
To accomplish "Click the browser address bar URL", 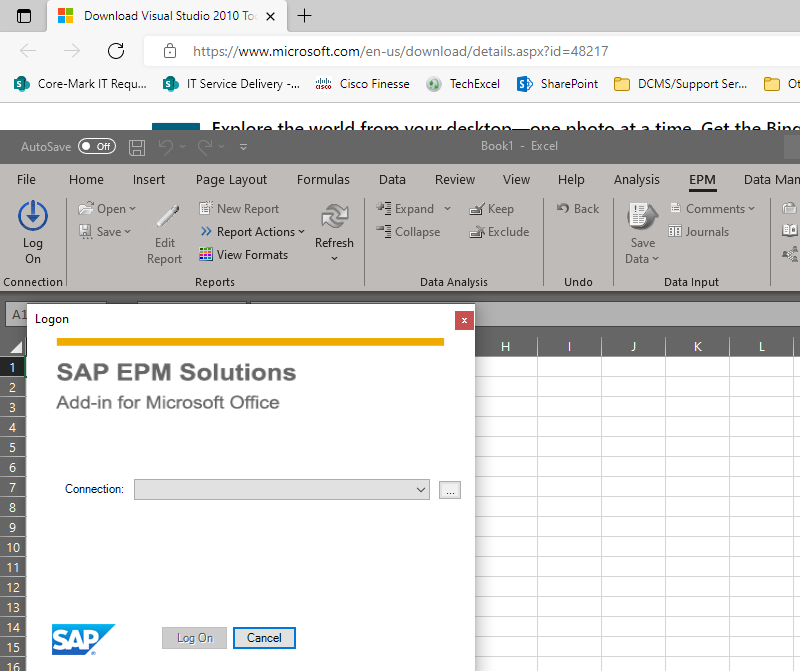I will [401, 51].
